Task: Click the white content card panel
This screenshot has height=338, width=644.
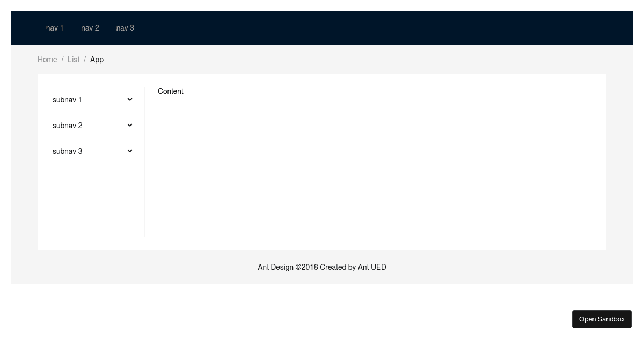Action: [376, 188]
